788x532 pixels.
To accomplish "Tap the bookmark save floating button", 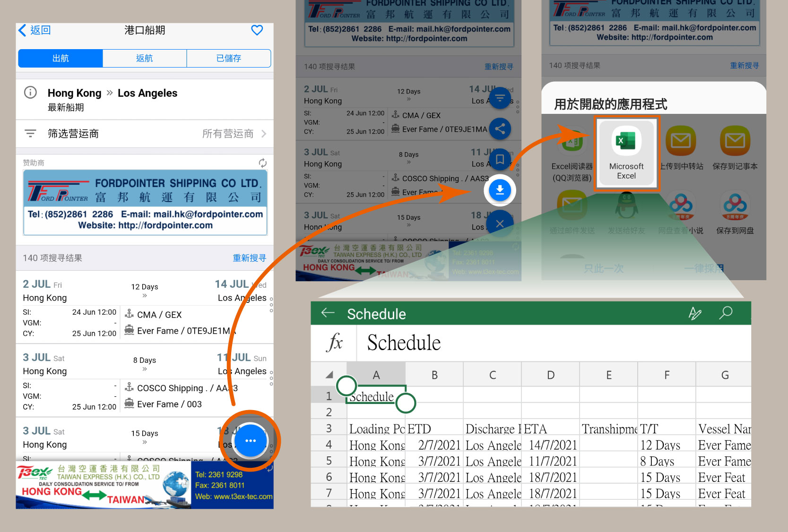I will click(x=500, y=159).
